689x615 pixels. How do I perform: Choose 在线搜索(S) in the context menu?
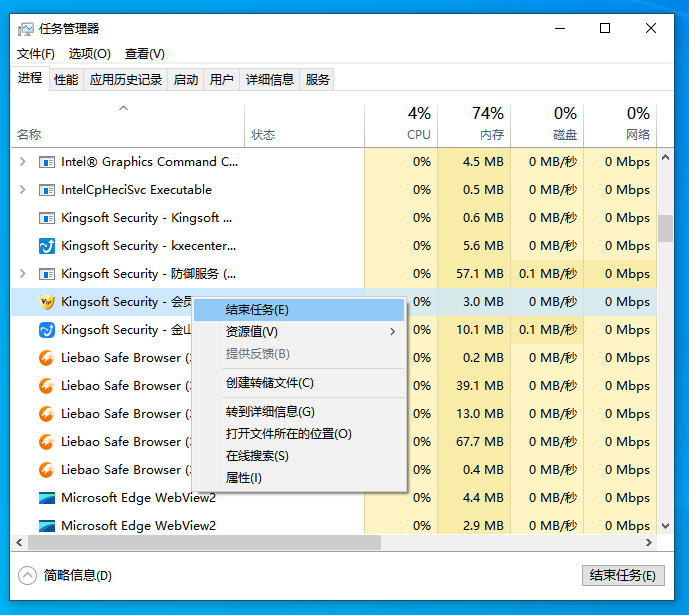coord(299,456)
